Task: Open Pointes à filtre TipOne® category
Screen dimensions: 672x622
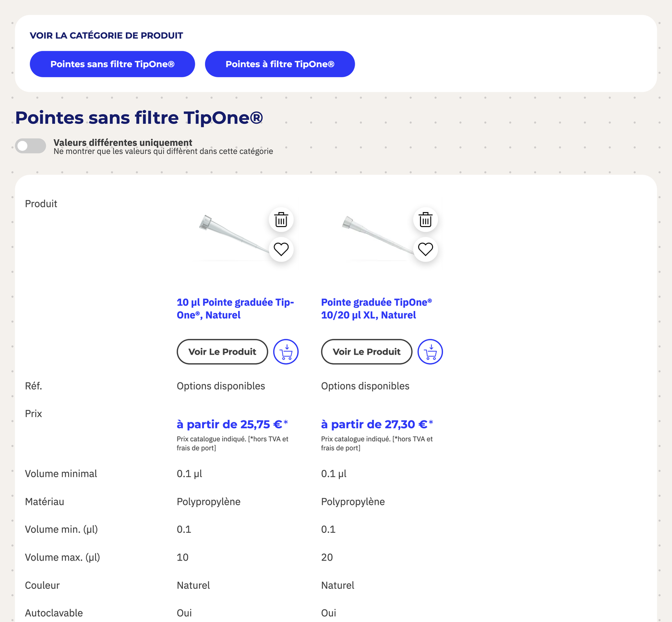Action: [280, 64]
